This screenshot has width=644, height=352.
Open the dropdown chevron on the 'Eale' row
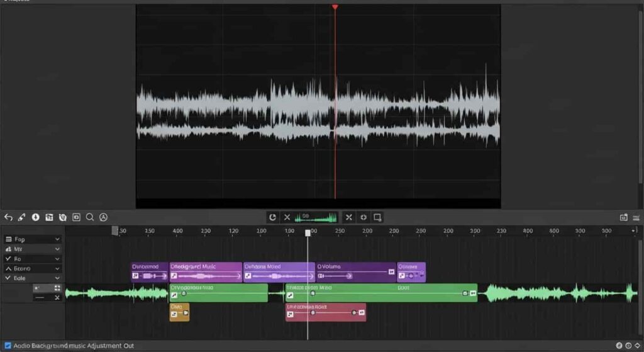pos(57,278)
